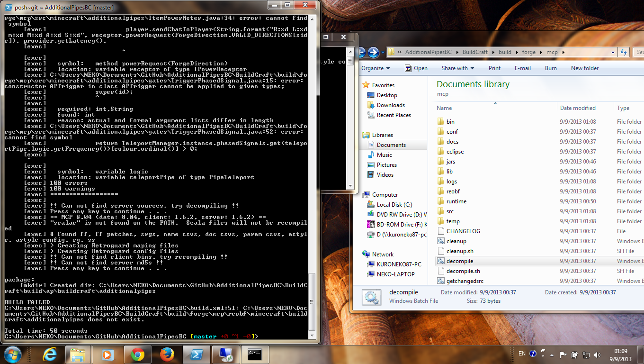Click the KURONEKO87-PC network computer icon

(371, 264)
